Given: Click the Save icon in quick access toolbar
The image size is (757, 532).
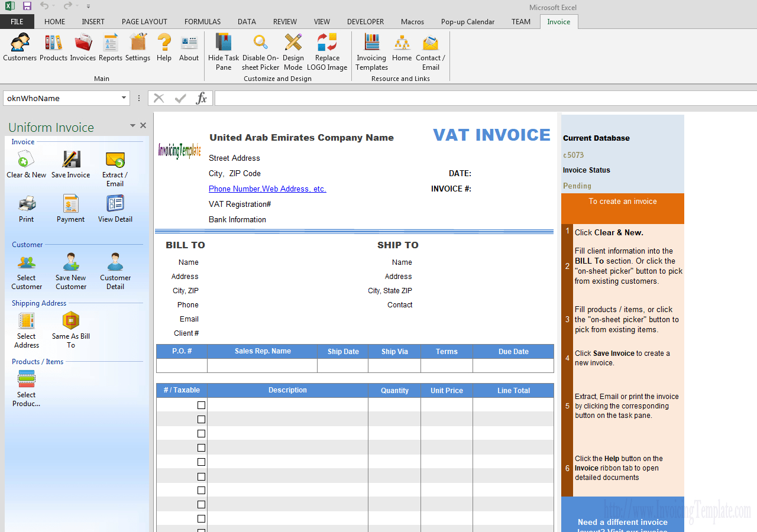Looking at the screenshot, I should pyautogui.click(x=27, y=6).
